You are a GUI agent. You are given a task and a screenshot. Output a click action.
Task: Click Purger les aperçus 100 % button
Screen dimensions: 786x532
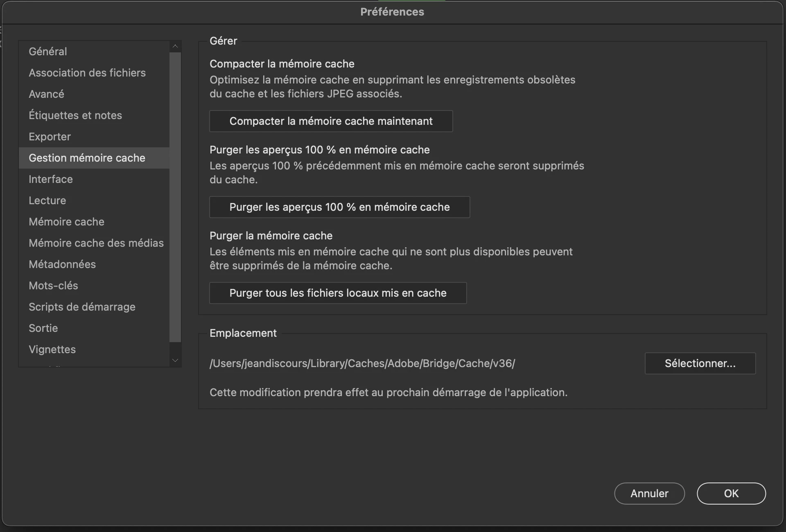(339, 207)
